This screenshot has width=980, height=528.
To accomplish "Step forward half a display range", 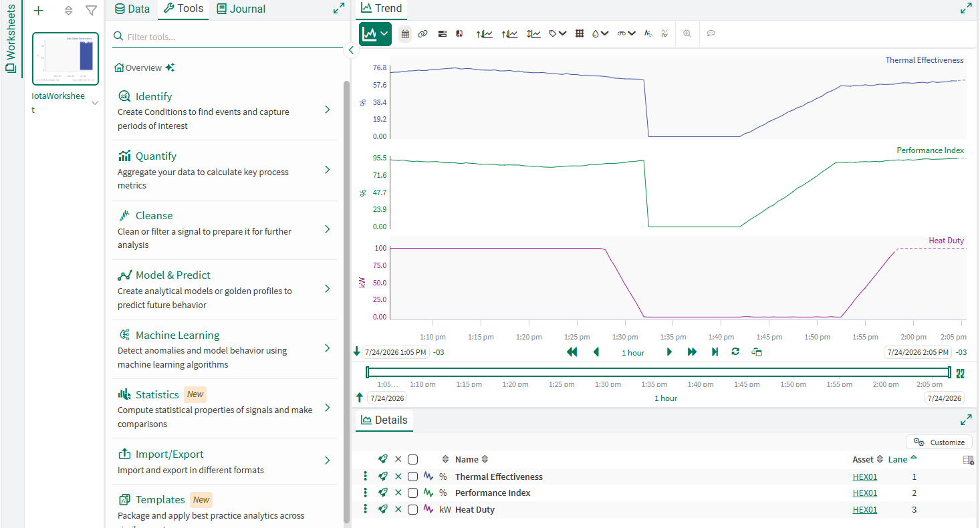I will (x=669, y=352).
